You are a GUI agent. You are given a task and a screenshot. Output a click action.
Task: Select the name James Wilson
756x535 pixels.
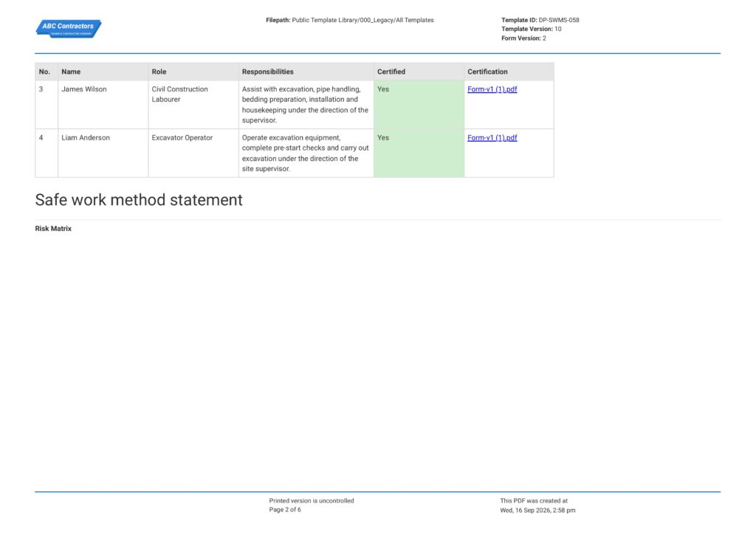click(x=84, y=89)
